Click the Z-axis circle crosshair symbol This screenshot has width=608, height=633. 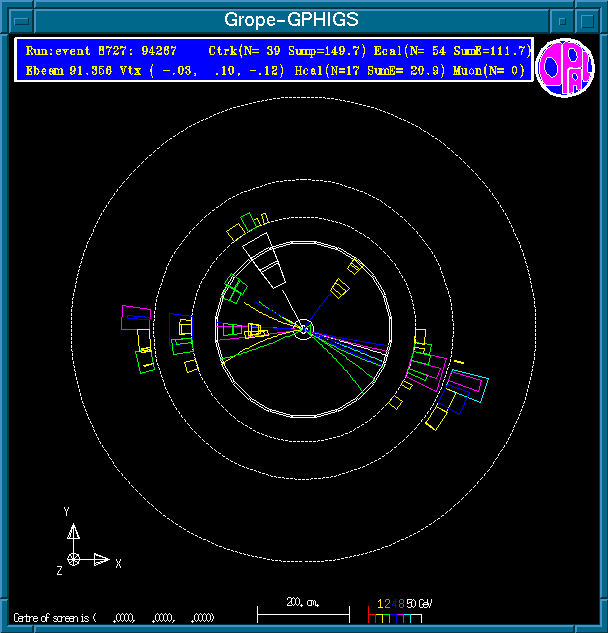[x=74, y=558]
